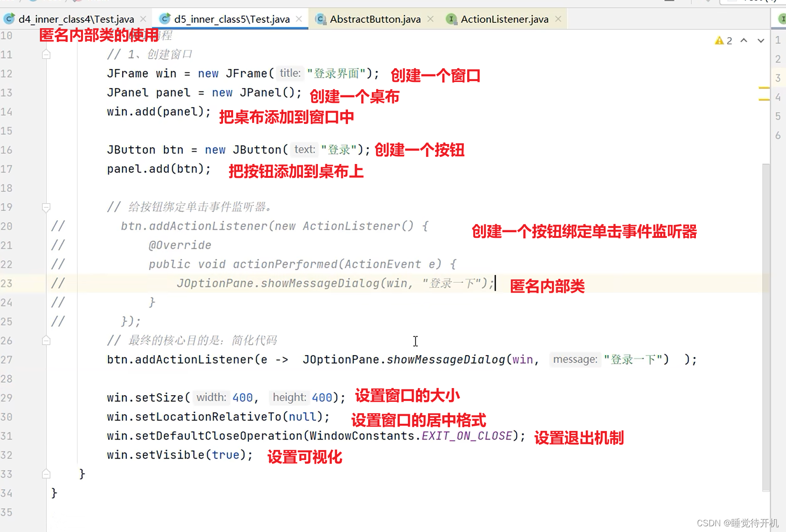Click the class icon on d5 Test.java tab

click(165, 19)
